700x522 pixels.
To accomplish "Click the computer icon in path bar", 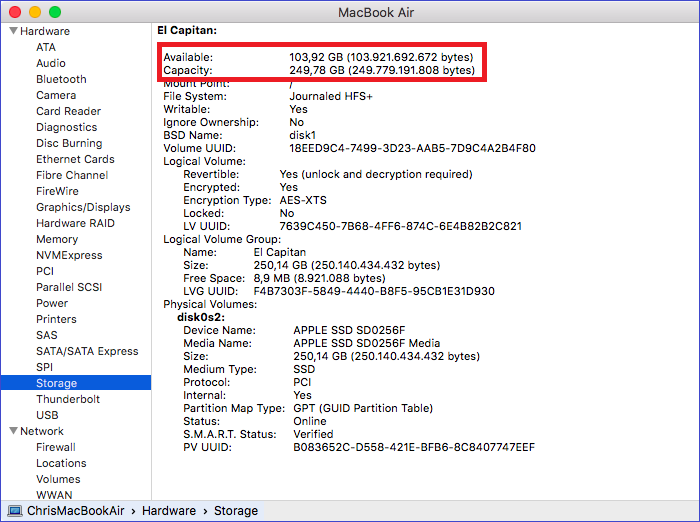I will (x=15, y=511).
